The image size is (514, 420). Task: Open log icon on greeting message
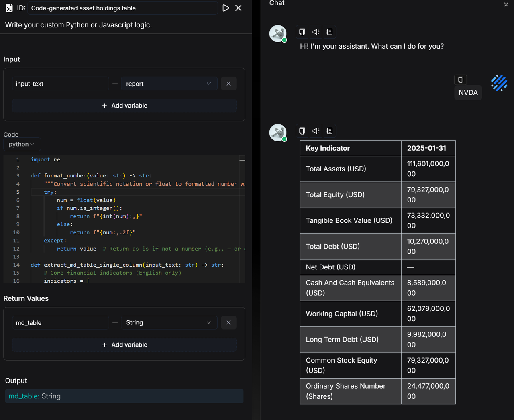(x=330, y=32)
